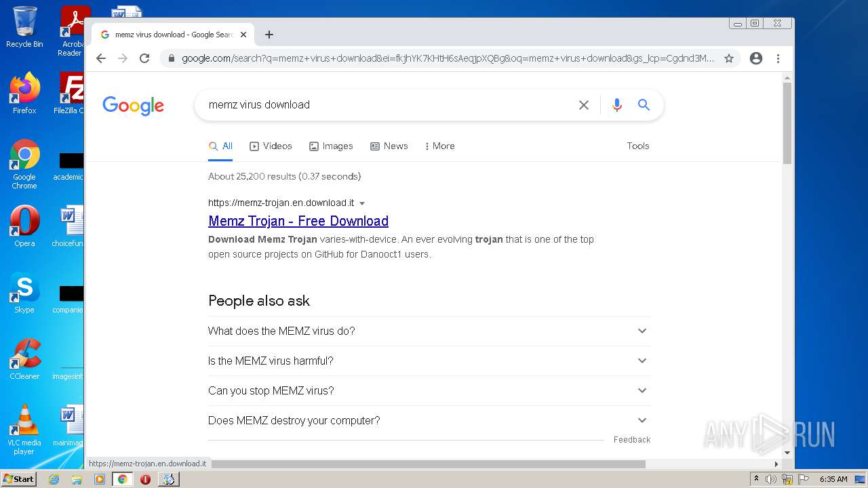Click the Feedback link
Image resolution: width=868 pixels, height=488 pixels.
(x=632, y=440)
